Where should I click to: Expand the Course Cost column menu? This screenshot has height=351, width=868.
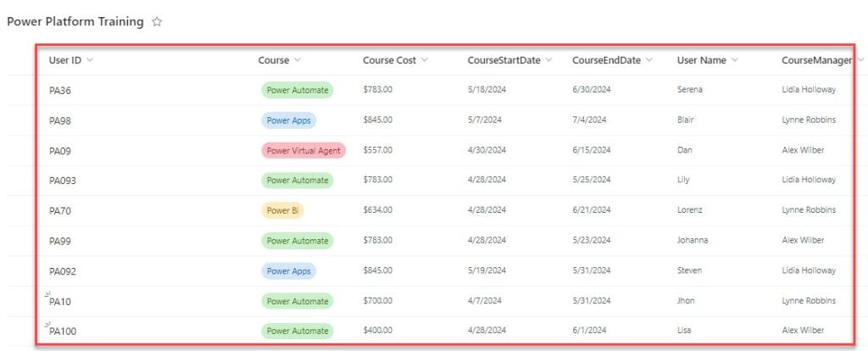(x=425, y=60)
